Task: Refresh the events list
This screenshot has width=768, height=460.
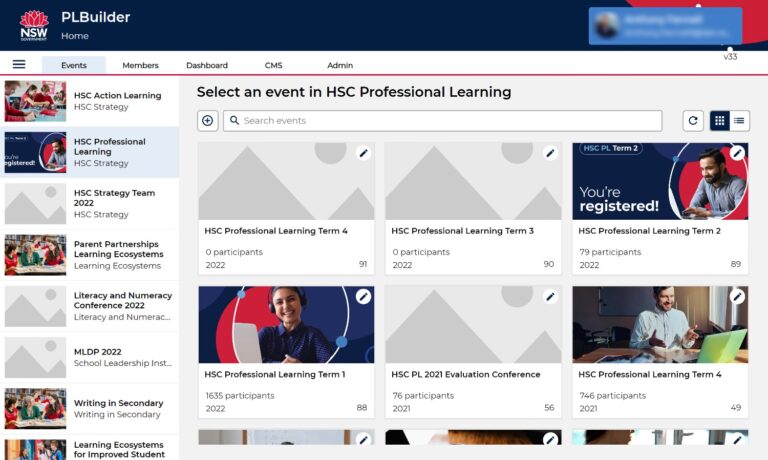Action: [693, 121]
